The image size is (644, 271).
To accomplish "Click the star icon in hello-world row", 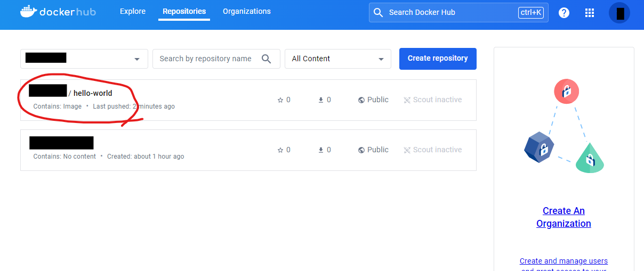I will tap(280, 100).
